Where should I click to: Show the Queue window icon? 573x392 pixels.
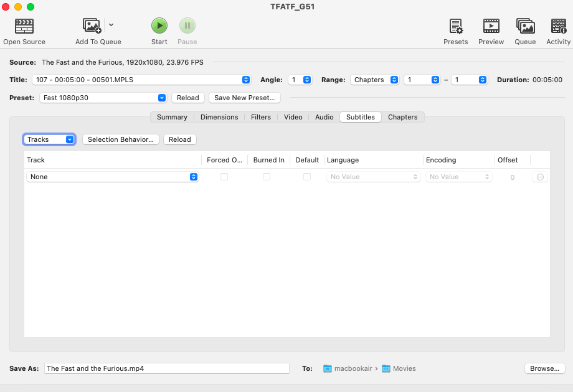(x=525, y=26)
